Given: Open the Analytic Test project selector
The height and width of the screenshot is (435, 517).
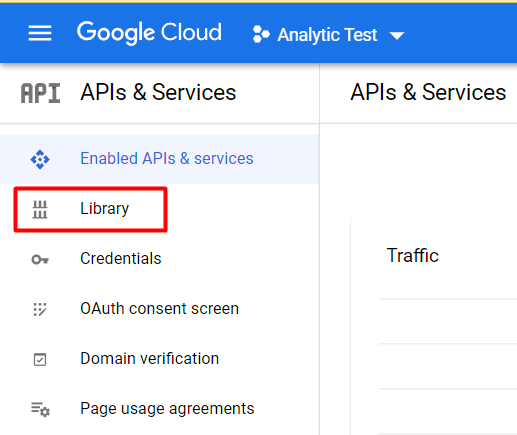Looking at the screenshot, I should (x=328, y=34).
